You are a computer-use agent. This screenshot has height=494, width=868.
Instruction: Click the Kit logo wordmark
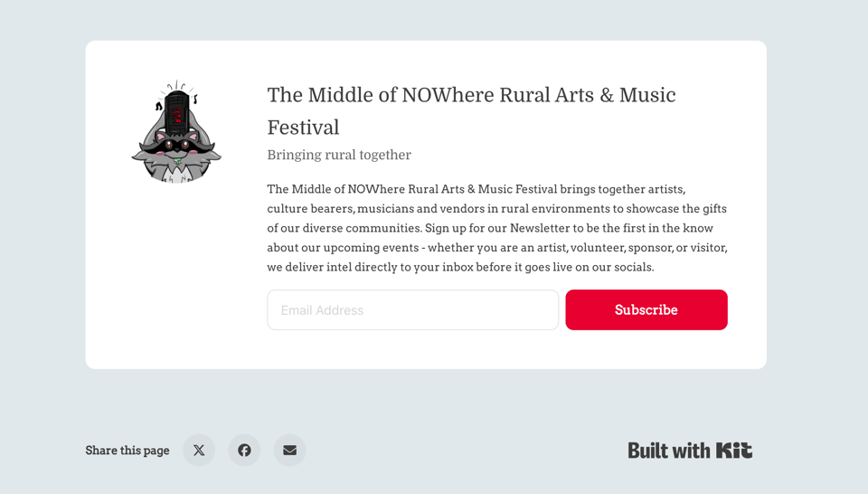point(734,450)
